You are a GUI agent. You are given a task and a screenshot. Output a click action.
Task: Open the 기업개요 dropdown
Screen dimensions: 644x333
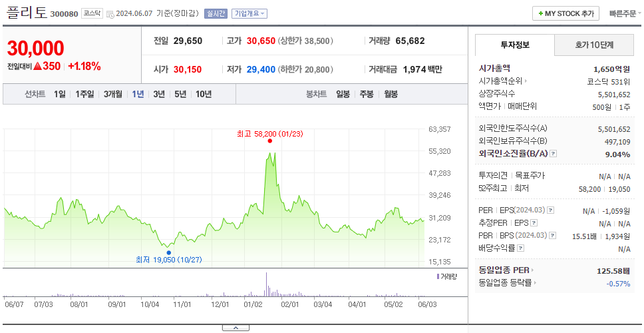pyautogui.click(x=249, y=13)
